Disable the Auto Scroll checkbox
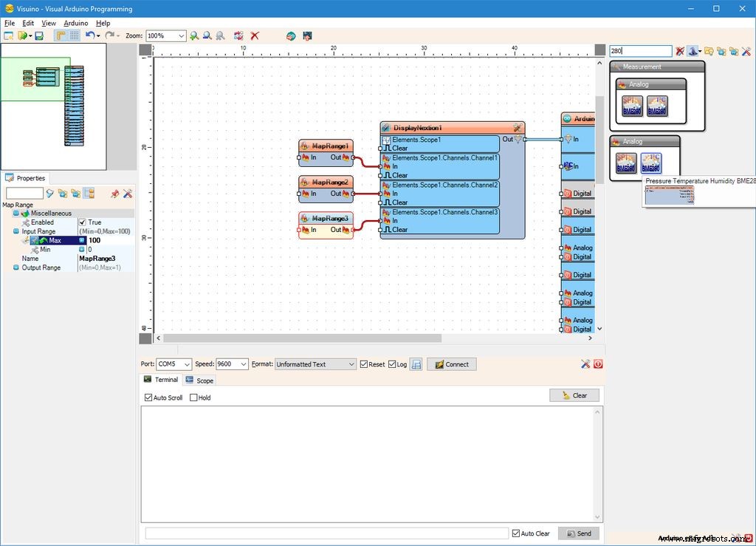Viewport: 756px width, 546px height. [x=149, y=397]
